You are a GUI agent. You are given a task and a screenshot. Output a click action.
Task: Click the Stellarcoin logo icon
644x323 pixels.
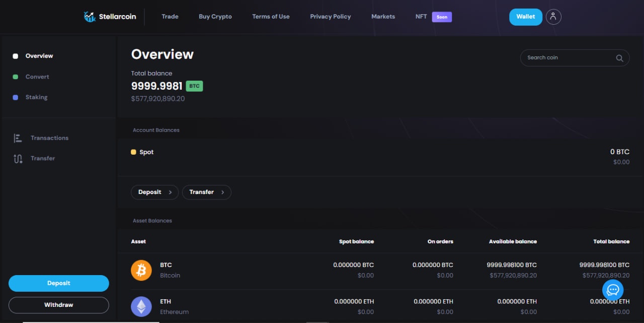(90, 17)
